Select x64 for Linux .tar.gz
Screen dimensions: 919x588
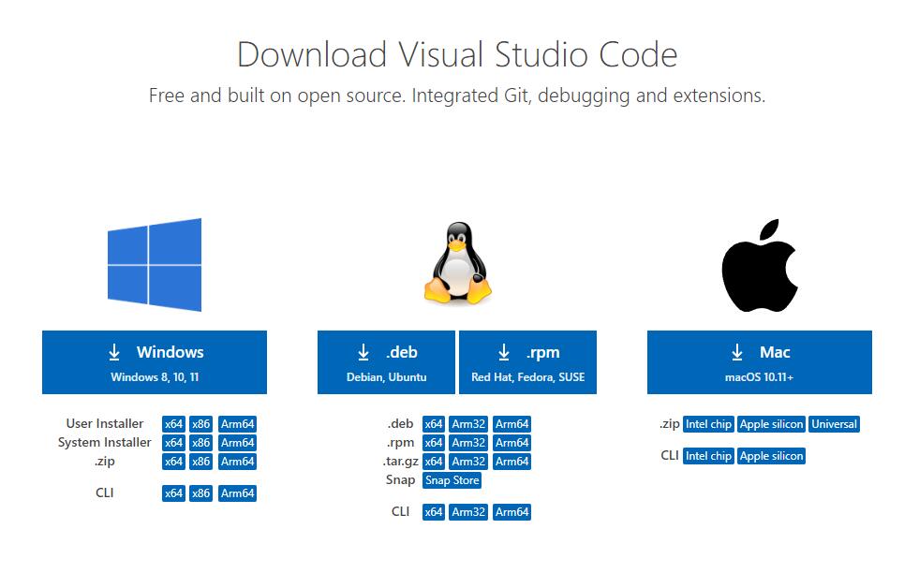point(434,462)
